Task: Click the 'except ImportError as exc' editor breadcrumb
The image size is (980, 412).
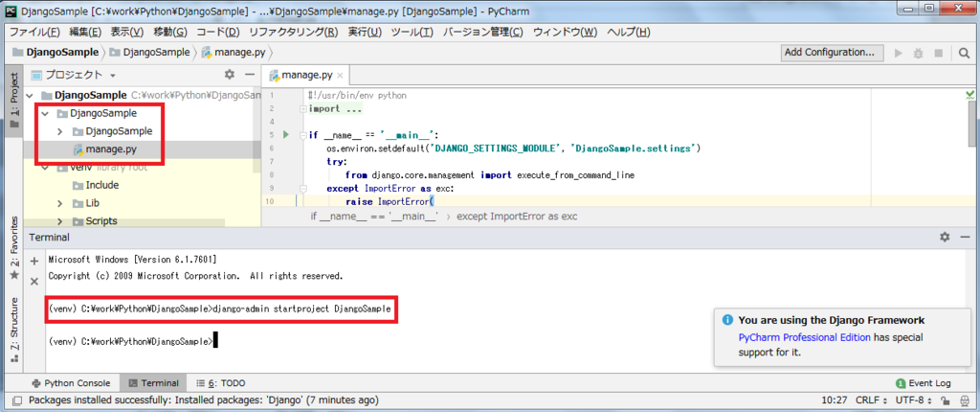Action: click(x=517, y=216)
